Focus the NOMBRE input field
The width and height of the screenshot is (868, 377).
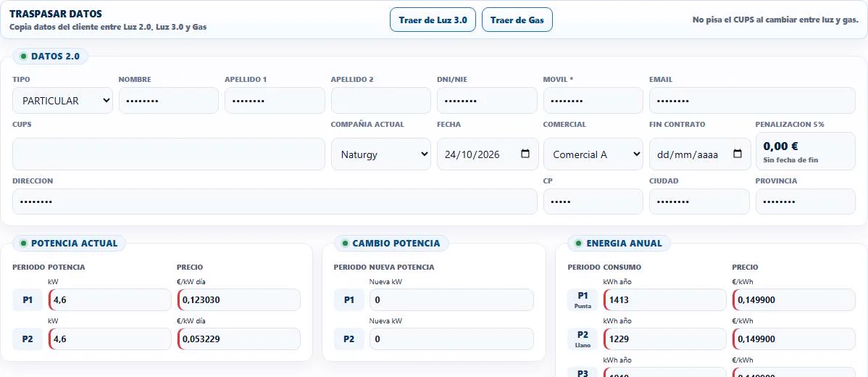pyautogui.click(x=169, y=101)
